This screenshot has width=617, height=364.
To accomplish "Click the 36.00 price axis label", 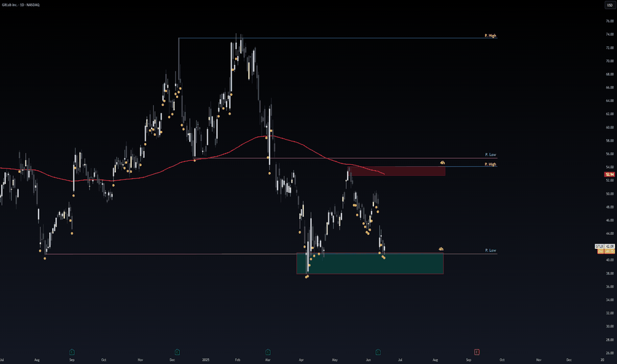I will click(x=610, y=287).
